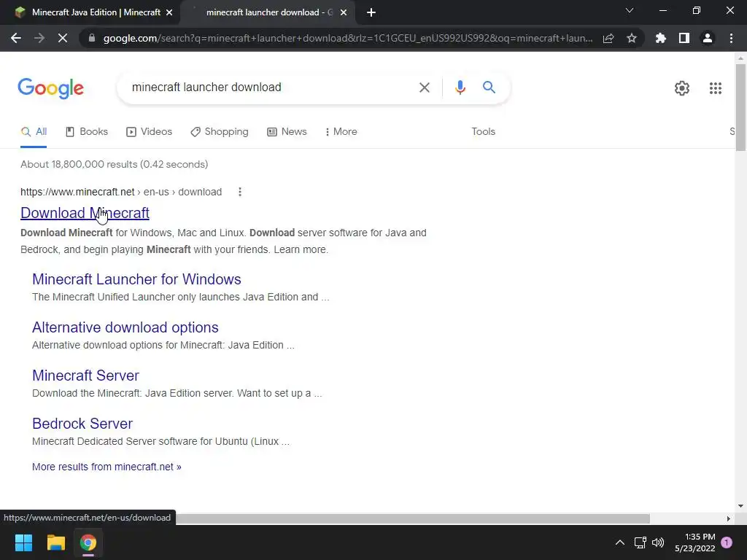The height and width of the screenshot is (560, 747).
Task: Go to Google home via logo
Action: pos(50,88)
